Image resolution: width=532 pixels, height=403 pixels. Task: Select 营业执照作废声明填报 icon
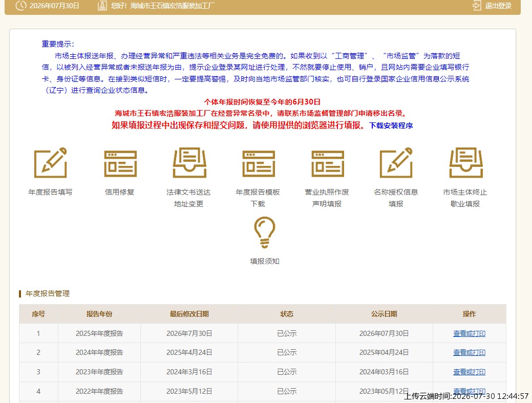coord(328,164)
